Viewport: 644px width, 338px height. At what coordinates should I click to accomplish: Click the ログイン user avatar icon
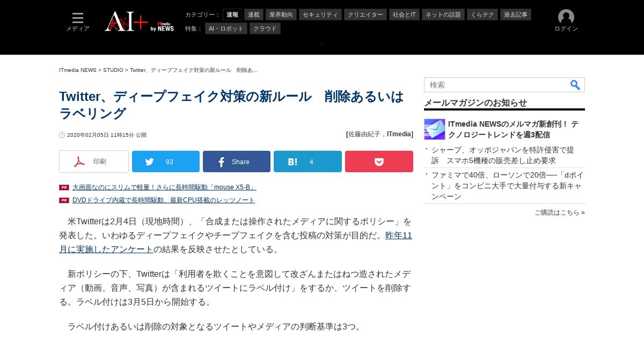(566, 17)
